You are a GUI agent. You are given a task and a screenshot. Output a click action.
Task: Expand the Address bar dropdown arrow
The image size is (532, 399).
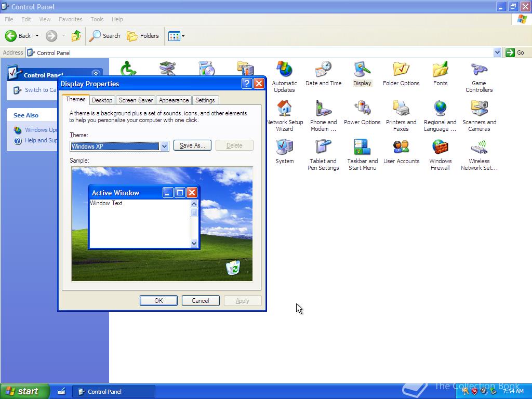(x=497, y=52)
